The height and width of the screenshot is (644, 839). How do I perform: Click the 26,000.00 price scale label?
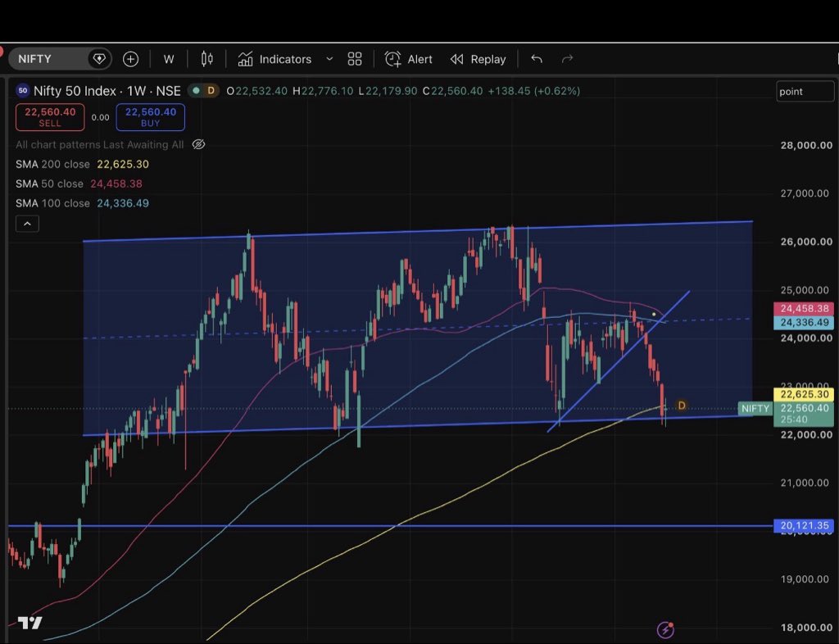(x=806, y=241)
